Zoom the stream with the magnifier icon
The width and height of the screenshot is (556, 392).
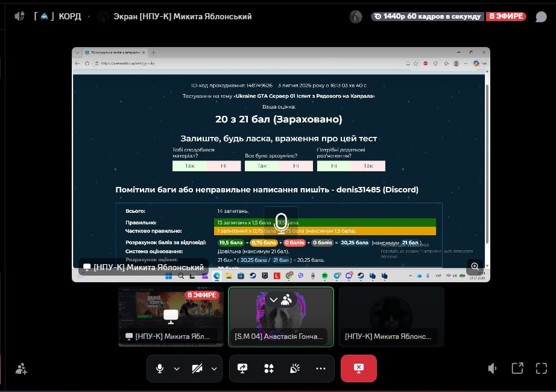pos(475,267)
